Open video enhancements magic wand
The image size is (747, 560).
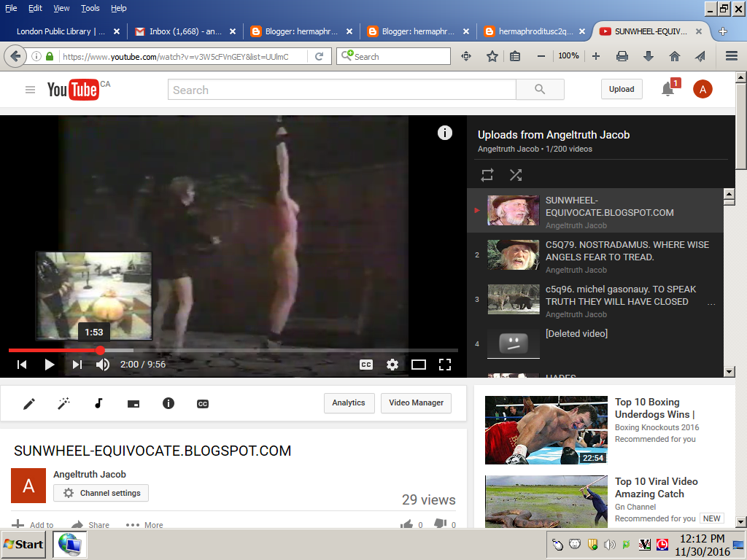click(64, 404)
